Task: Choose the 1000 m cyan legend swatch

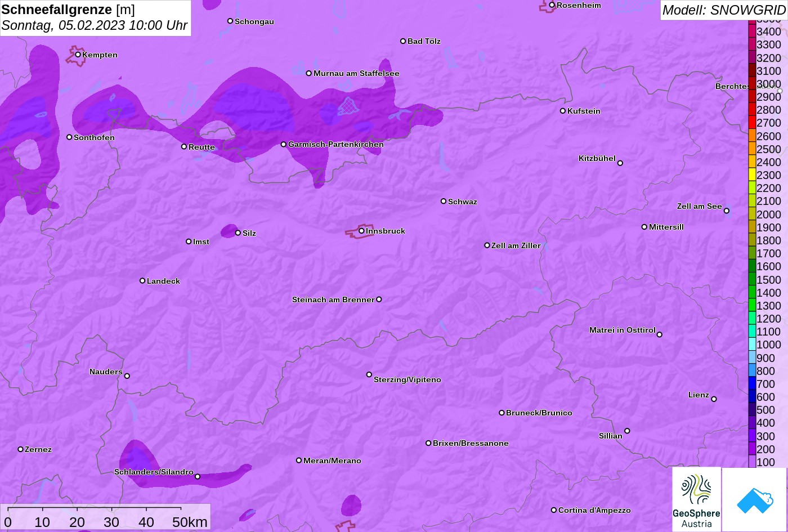Action: (752, 345)
